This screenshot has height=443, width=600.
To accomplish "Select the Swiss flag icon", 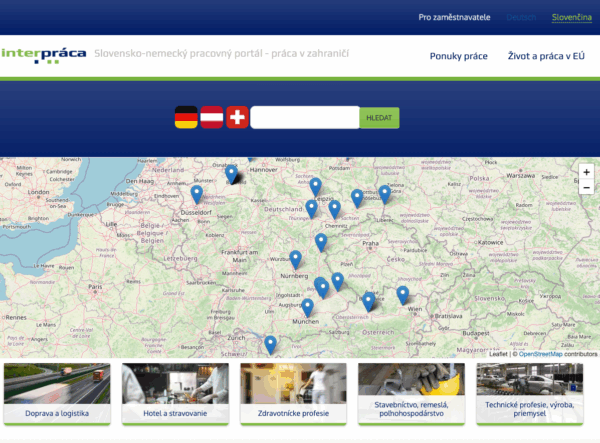I will click(x=237, y=117).
